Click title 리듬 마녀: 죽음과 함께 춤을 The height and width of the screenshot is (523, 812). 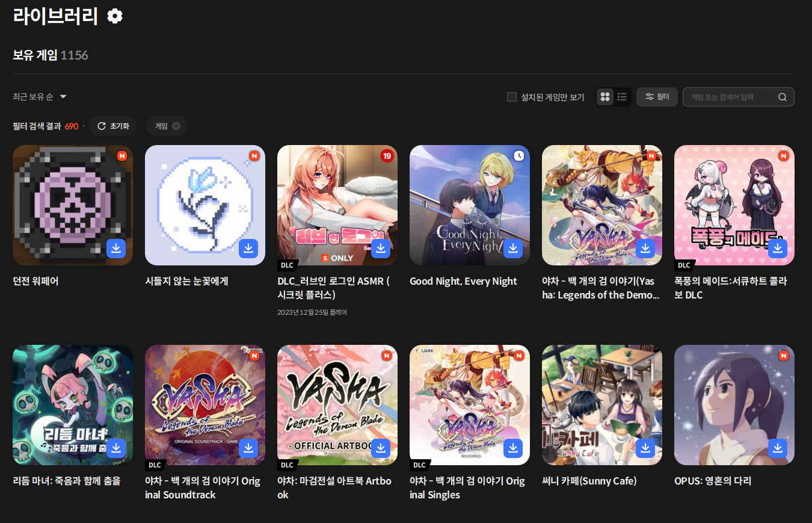tap(67, 481)
